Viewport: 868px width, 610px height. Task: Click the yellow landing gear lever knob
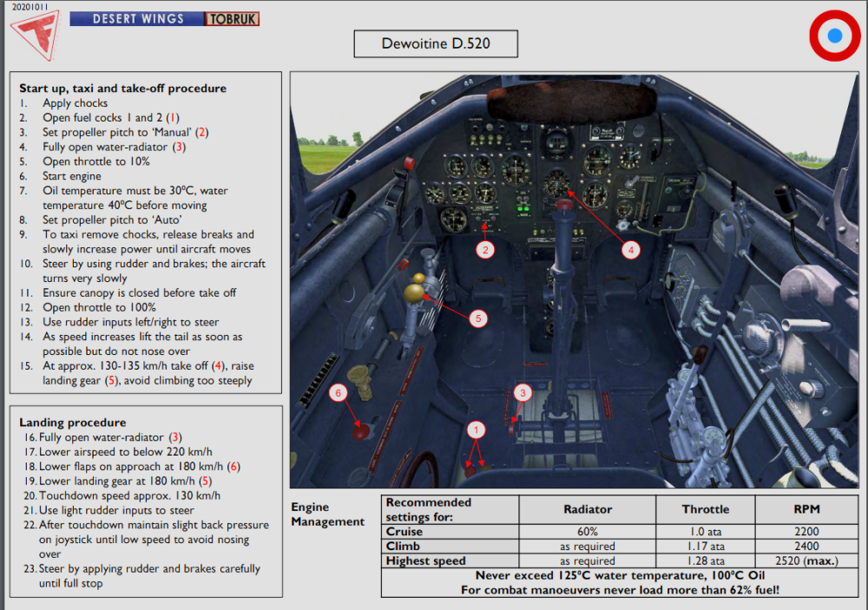pos(413,292)
